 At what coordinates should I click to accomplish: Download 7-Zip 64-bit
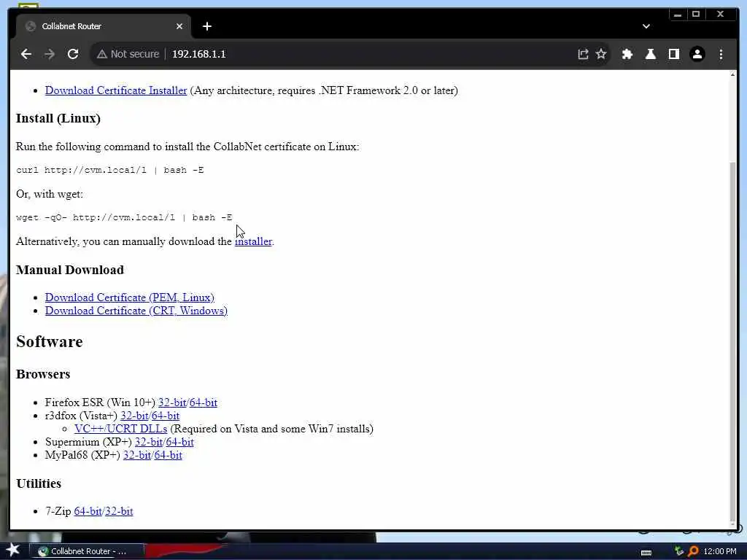tap(88, 511)
